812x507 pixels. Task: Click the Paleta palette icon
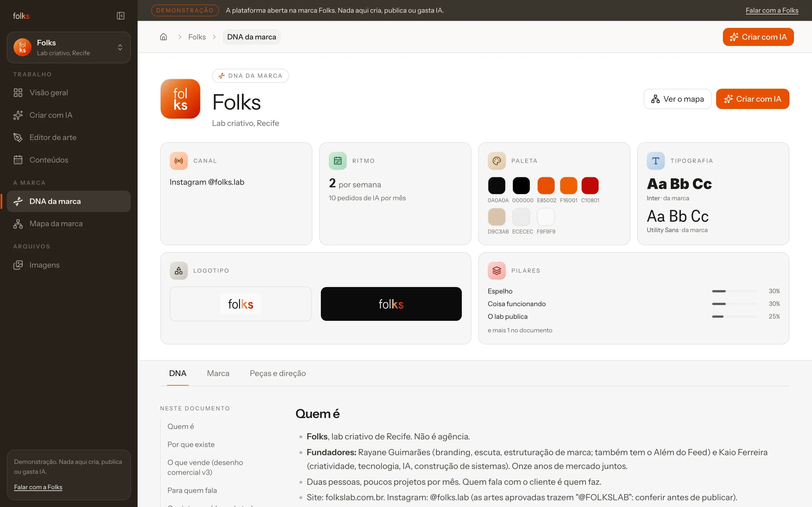pyautogui.click(x=497, y=161)
